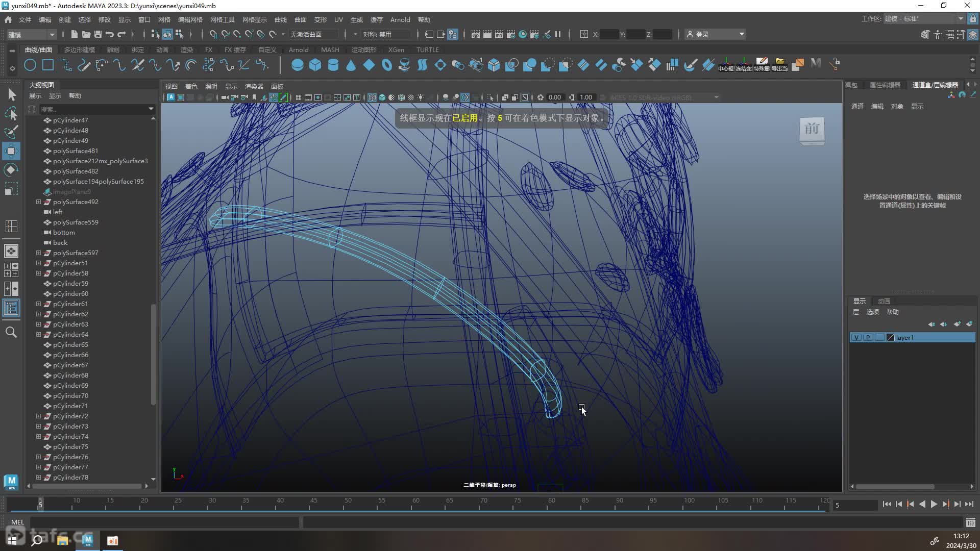Open the workspace dropdown 建模 - 标准
The width and height of the screenshot is (980, 551).
pyautogui.click(x=924, y=19)
